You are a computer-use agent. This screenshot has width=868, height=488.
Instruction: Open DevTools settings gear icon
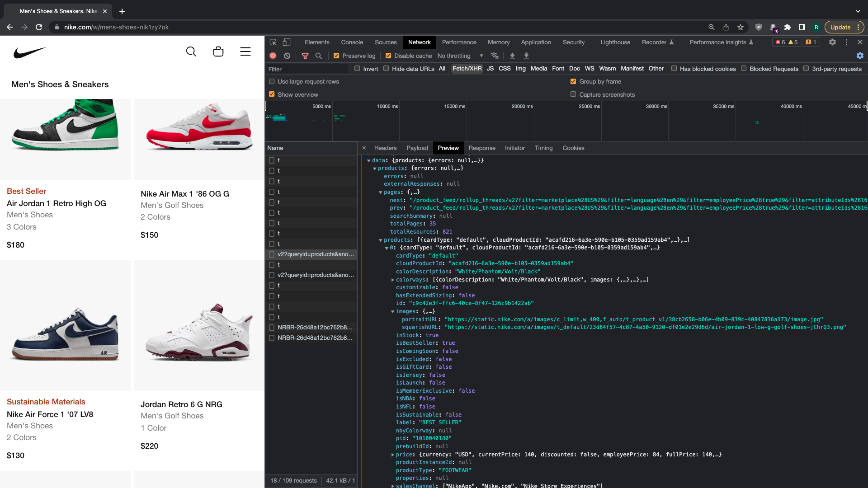coord(832,42)
